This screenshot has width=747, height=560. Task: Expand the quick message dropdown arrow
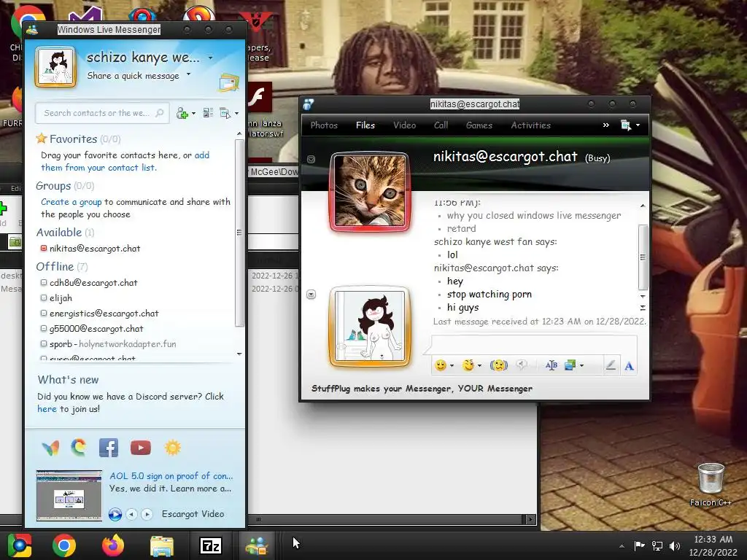(189, 74)
